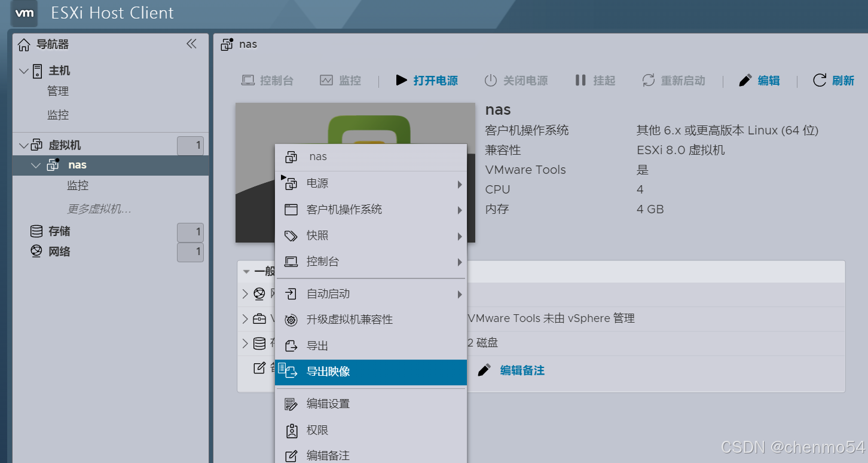Select 导出映像 export image menu entry
Image resolution: width=868 pixels, height=463 pixels.
371,372
